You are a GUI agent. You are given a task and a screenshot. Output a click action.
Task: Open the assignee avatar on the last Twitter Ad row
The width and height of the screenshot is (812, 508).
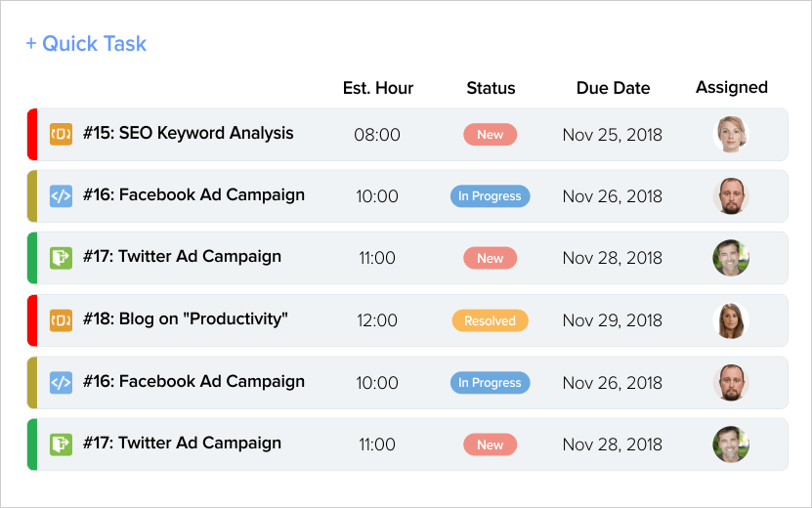tap(731, 444)
